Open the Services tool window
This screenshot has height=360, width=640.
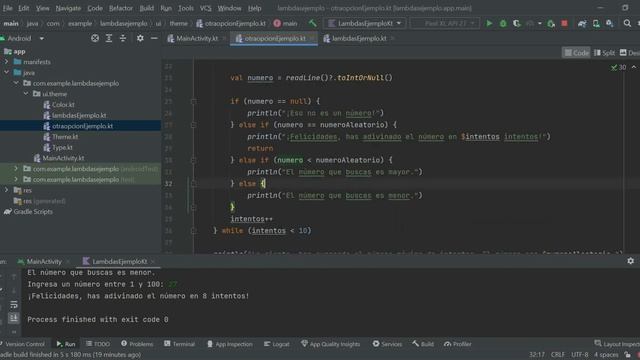[x=387, y=344]
